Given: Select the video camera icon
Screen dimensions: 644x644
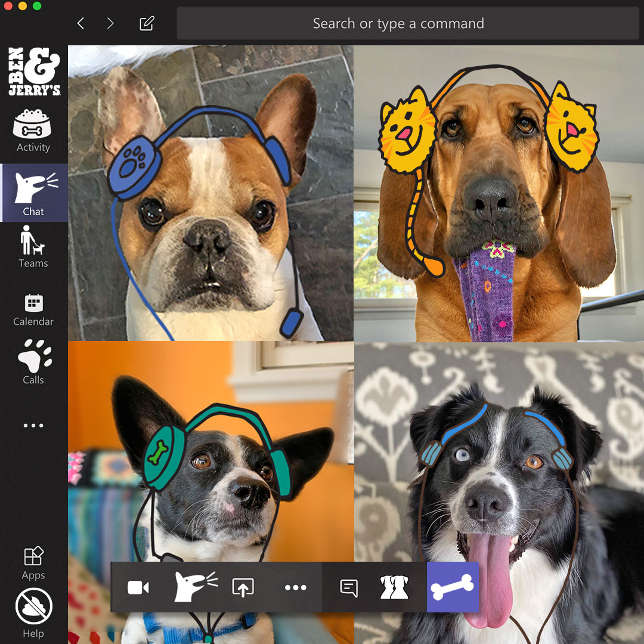Looking at the screenshot, I should pyautogui.click(x=138, y=587).
